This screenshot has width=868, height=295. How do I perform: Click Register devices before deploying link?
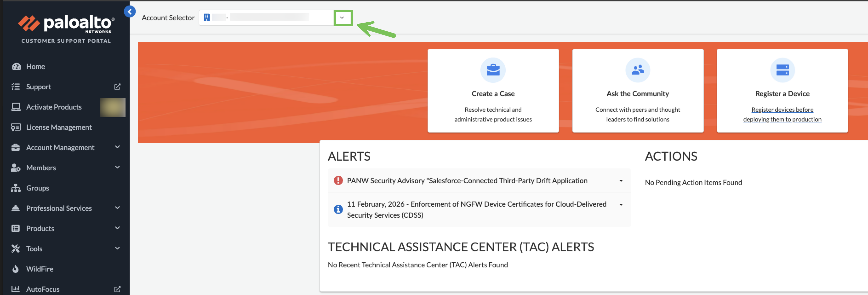782,114
